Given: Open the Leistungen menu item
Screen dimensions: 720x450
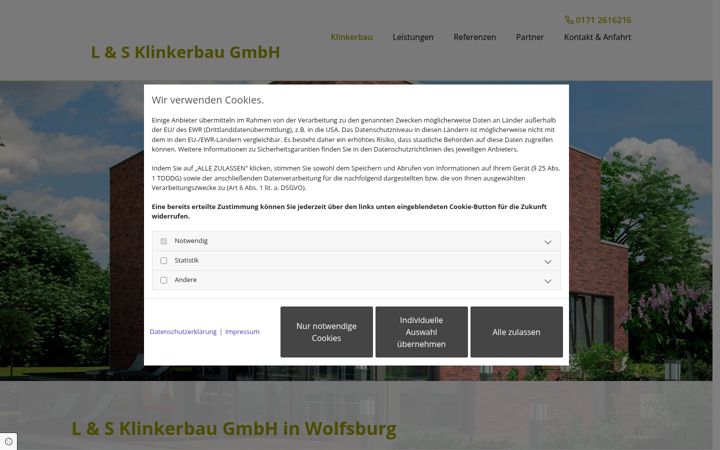Looking at the screenshot, I should click(413, 37).
